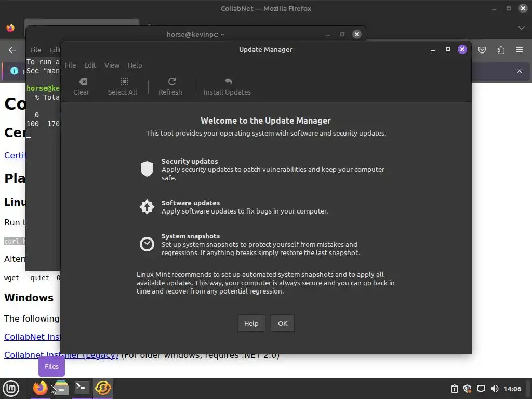532x399 pixels.
Task: Click the Clear toolbar button in Update Manager
Action: [82, 87]
